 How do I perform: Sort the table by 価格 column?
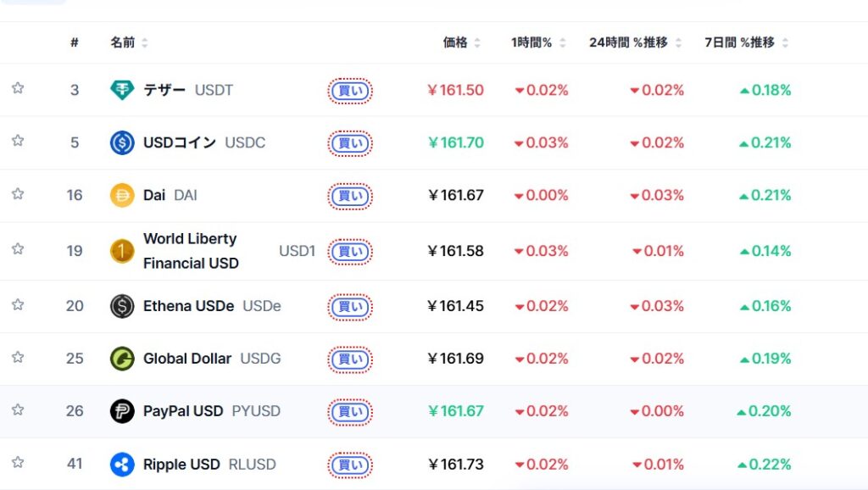coord(462,42)
